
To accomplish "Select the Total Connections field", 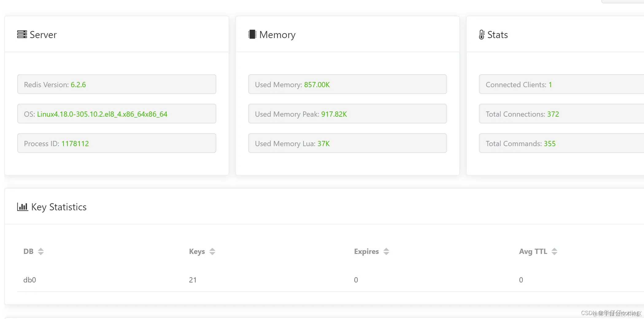I will 561,114.
